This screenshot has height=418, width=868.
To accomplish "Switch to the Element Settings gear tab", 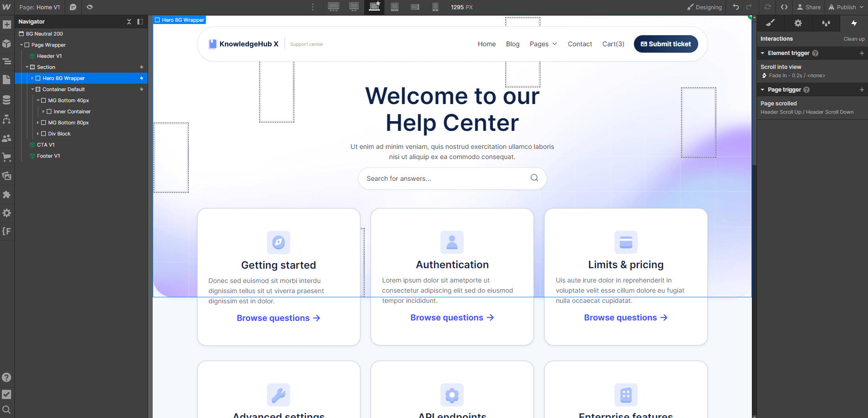I will click(x=798, y=23).
